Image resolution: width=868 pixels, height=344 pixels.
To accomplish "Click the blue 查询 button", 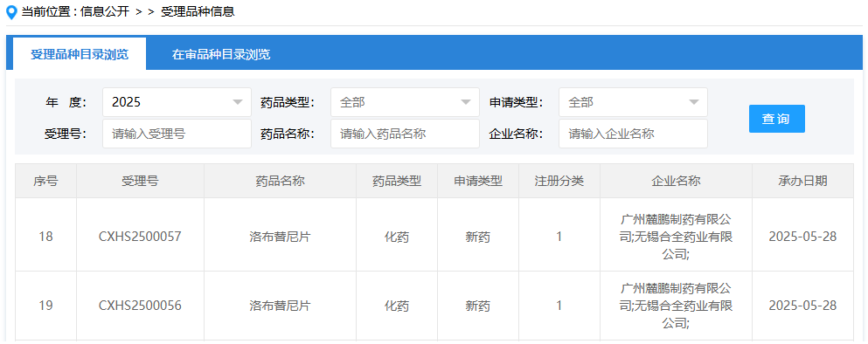I will (x=777, y=119).
